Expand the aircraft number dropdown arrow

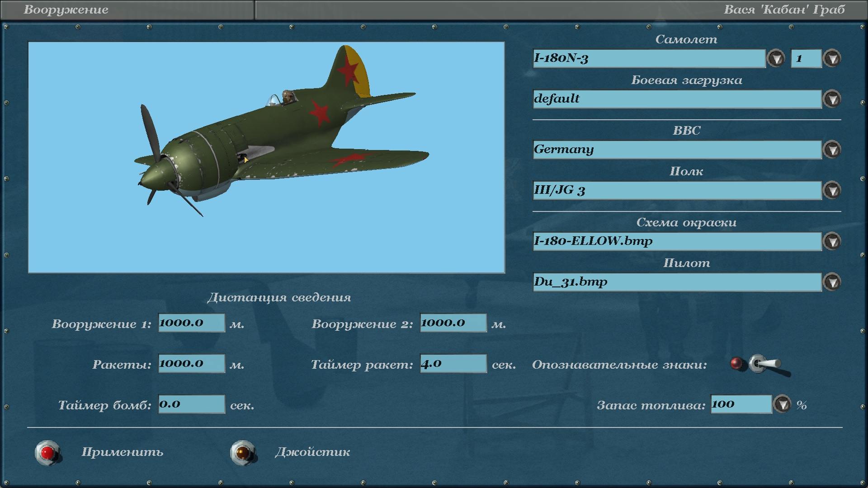pos(832,58)
